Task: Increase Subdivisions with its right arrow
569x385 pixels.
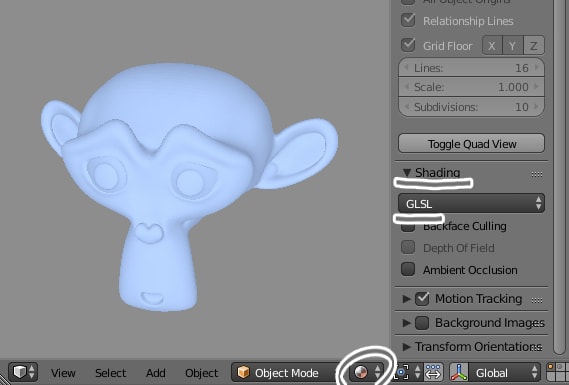Action: (x=538, y=107)
